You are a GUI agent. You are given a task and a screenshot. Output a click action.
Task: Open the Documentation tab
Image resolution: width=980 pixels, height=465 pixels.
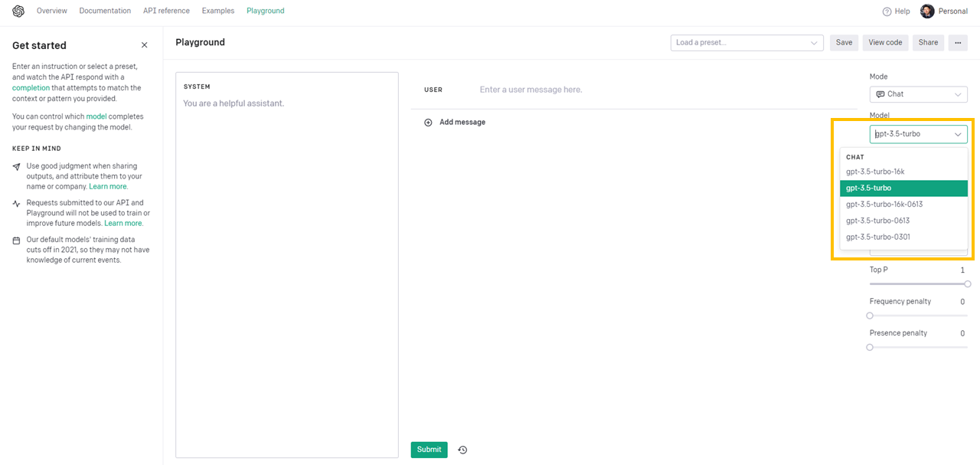click(x=105, y=11)
